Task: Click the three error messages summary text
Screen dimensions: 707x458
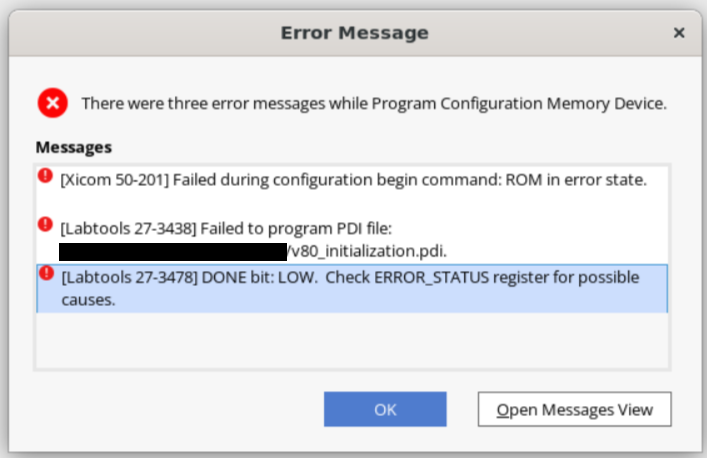Action: [373, 103]
